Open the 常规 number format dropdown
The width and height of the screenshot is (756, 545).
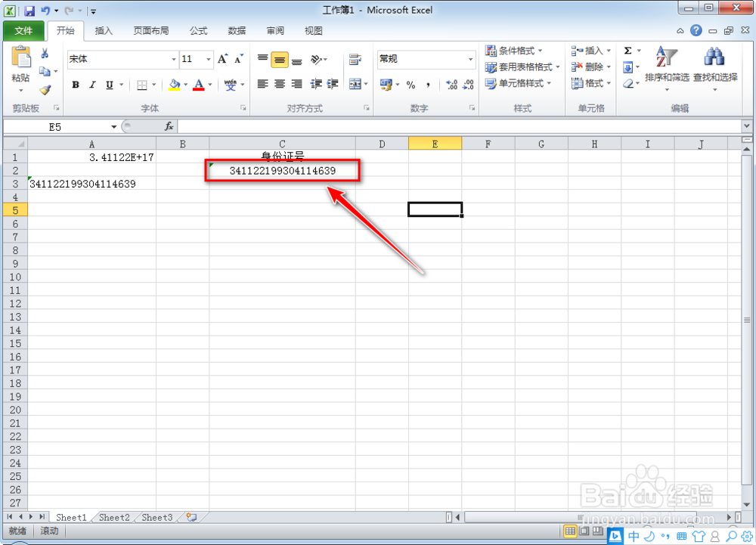(x=470, y=59)
